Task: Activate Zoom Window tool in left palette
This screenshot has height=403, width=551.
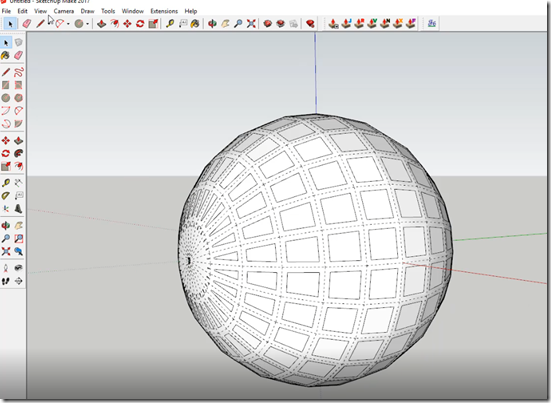Action: tap(18, 239)
